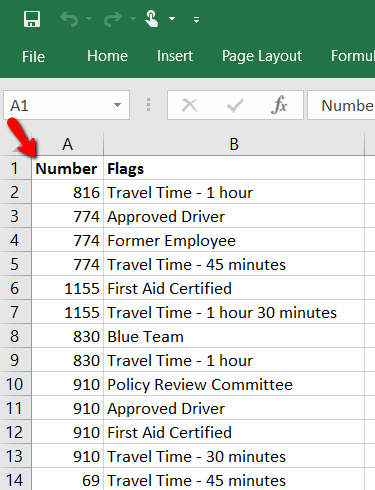Select 'Travel Time - 45 minutes' in row 14
375x490 pixels.
click(234, 479)
